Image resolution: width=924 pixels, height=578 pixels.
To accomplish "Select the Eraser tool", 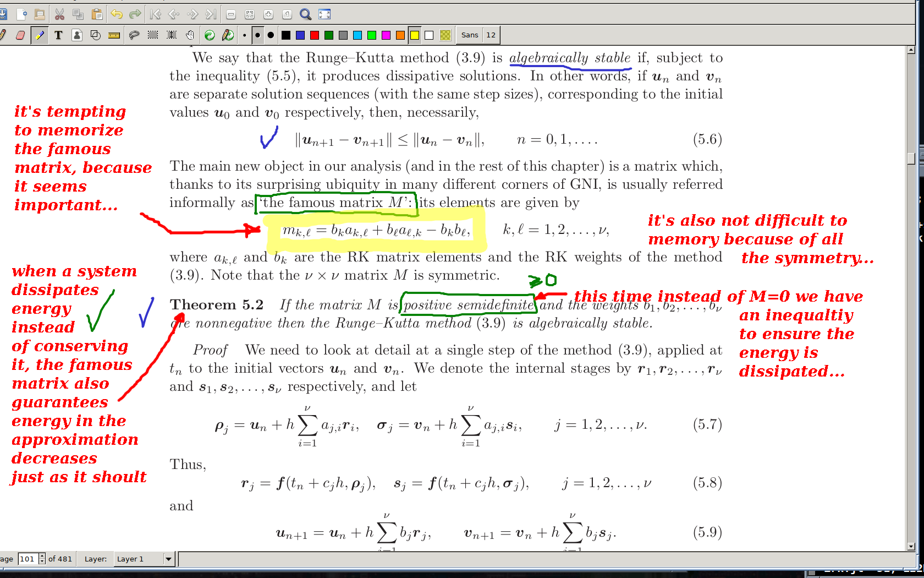I will [20, 35].
